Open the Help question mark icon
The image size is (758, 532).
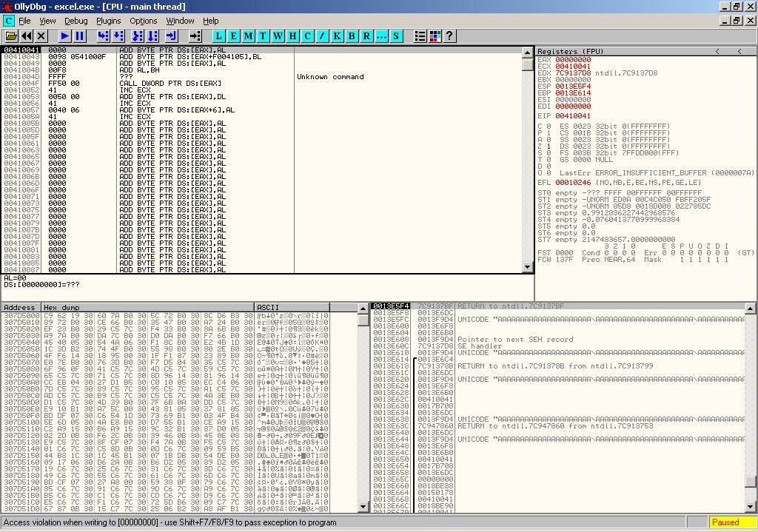449,36
